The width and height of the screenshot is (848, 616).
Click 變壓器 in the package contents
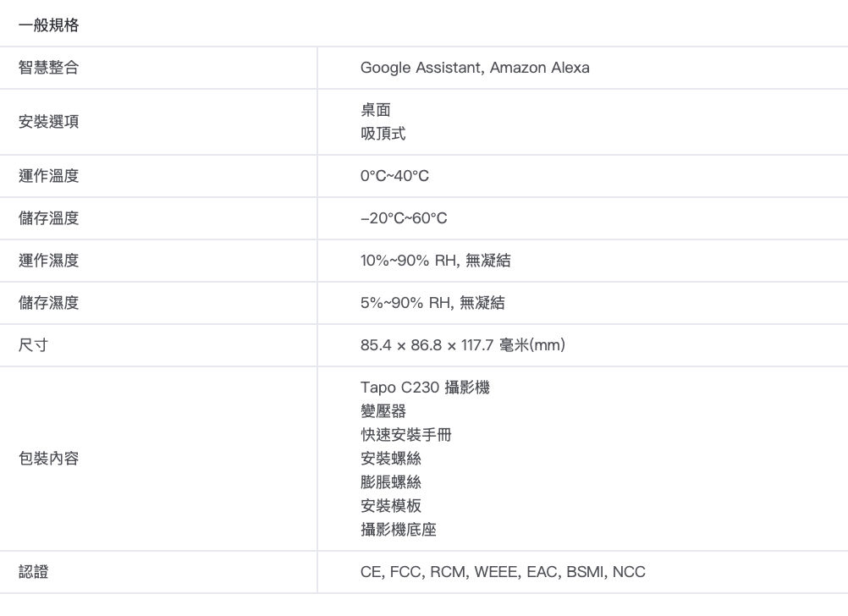[x=383, y=411]
